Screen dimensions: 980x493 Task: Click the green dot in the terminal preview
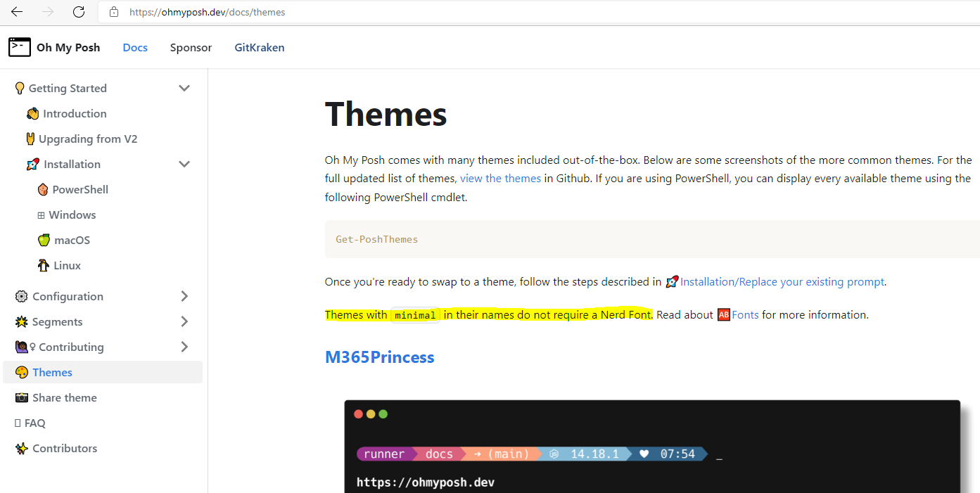point(383,414)
